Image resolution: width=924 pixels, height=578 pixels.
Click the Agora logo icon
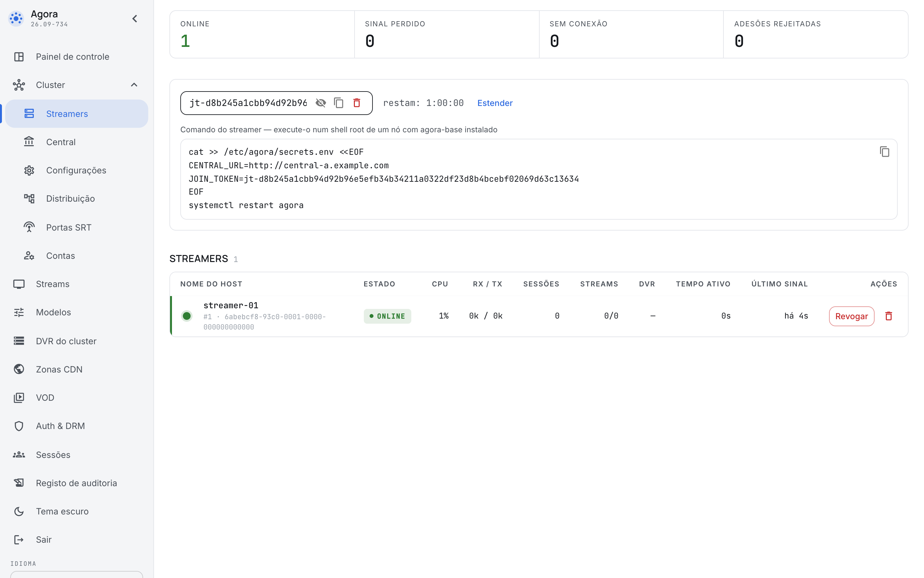[x=16, y=18]
